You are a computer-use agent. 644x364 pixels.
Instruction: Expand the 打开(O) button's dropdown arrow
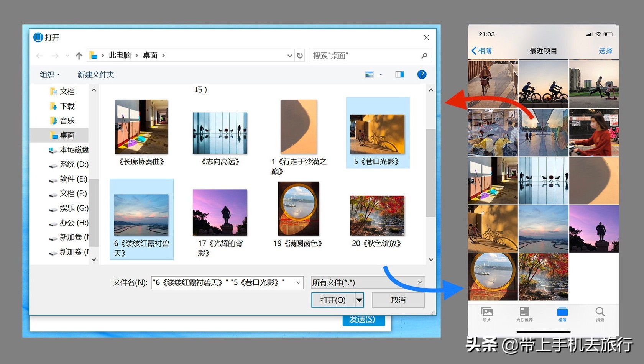click(359, 300)
